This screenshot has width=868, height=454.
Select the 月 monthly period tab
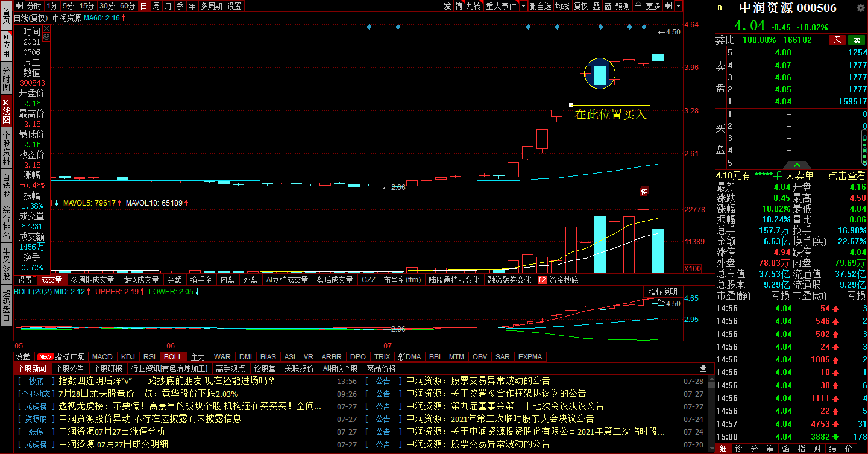tap(168, 6)
